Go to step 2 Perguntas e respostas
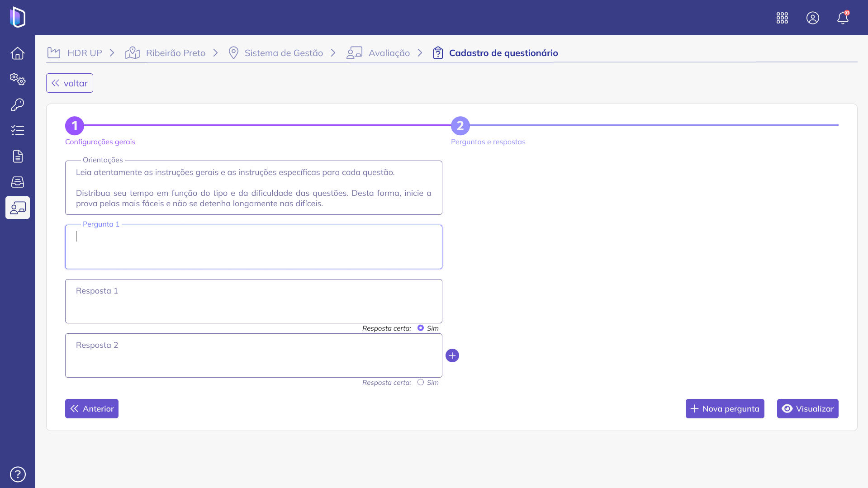 tap(460, 126)
